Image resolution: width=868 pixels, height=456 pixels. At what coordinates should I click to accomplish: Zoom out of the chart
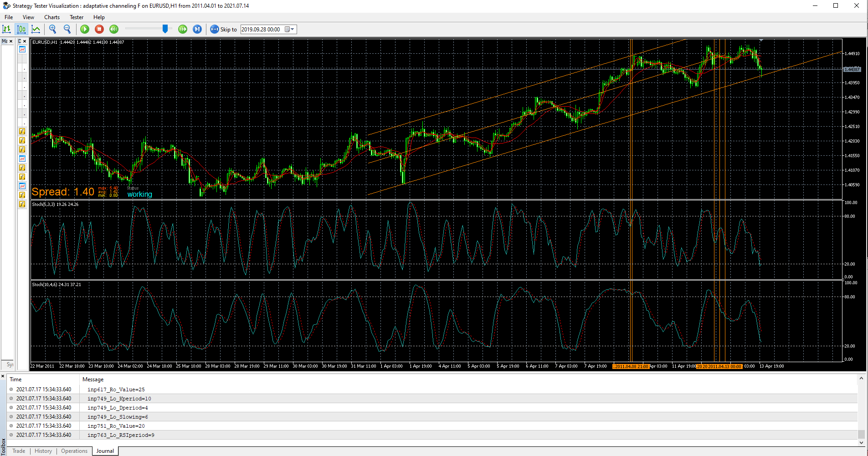pos(67,29)
